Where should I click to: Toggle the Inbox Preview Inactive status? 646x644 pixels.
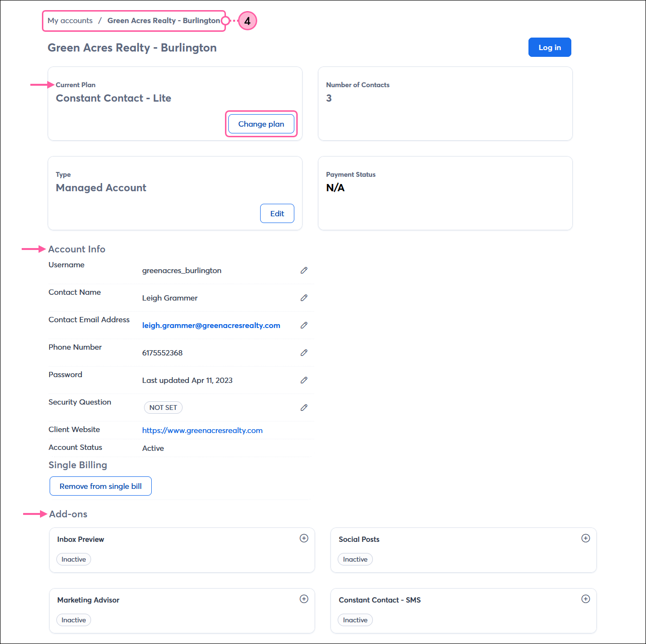pos(73,559)
